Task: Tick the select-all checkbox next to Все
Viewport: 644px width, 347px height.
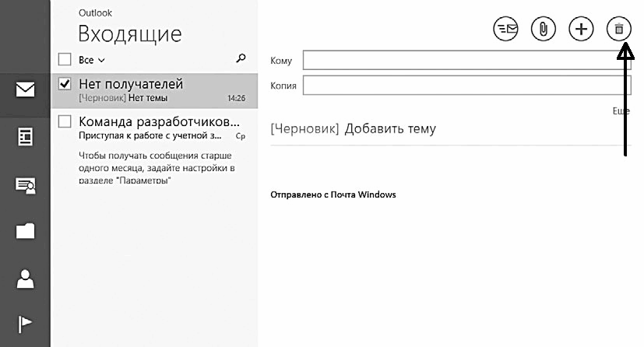Action: [65, 59]
